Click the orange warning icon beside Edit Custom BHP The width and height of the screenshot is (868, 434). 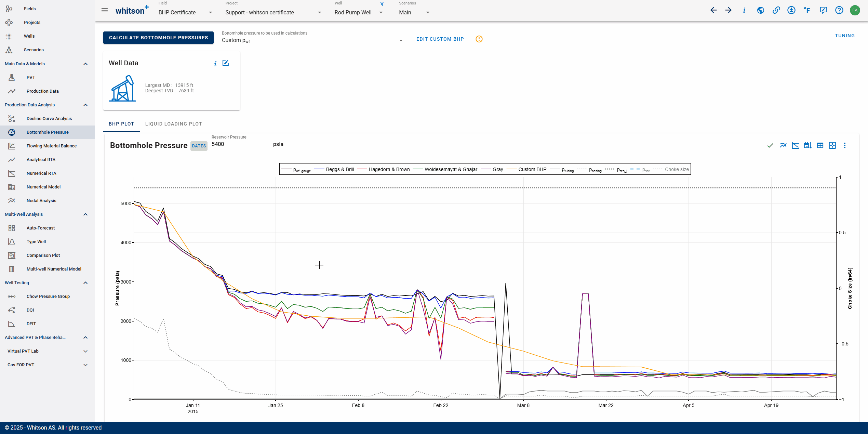tap(479, 39)
